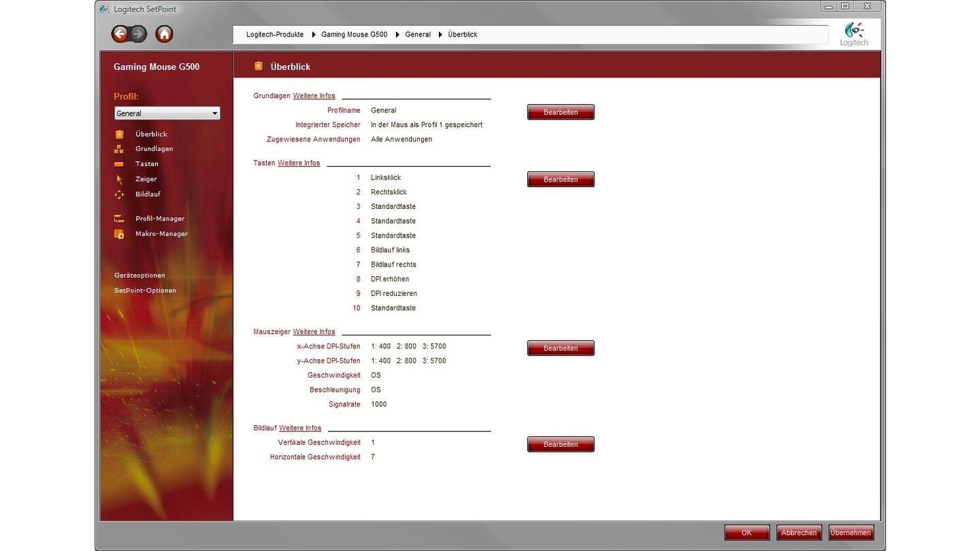The image size is (980, 551).
Task: Click the back arrow navigation icon
Action: tap(120, 34)
